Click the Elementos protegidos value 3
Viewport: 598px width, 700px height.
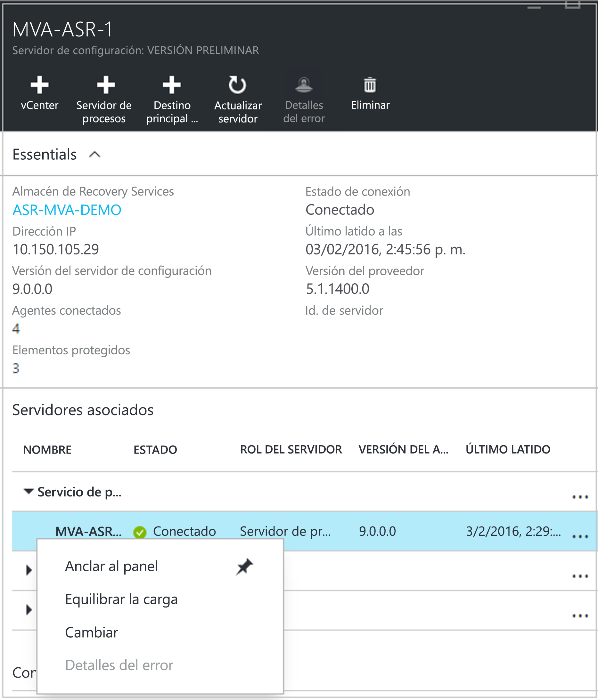tap(16, 368)
